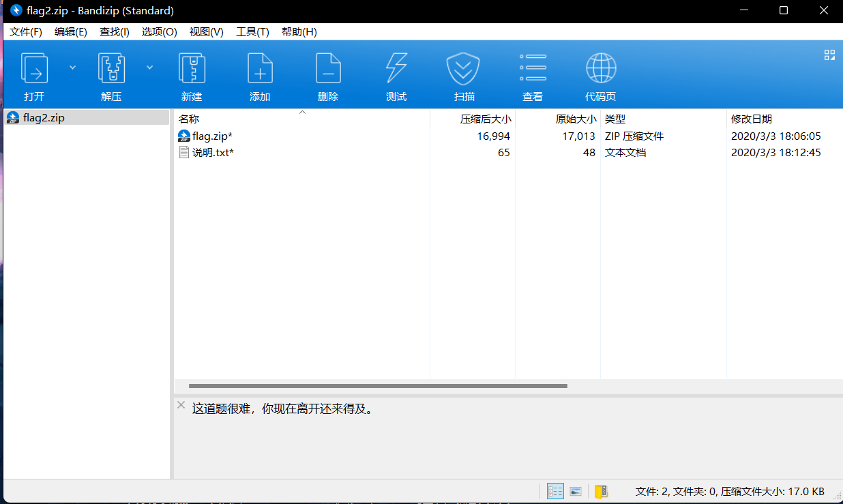Close the archive comment panel
The image size is (843, 504).
point(181,405)
